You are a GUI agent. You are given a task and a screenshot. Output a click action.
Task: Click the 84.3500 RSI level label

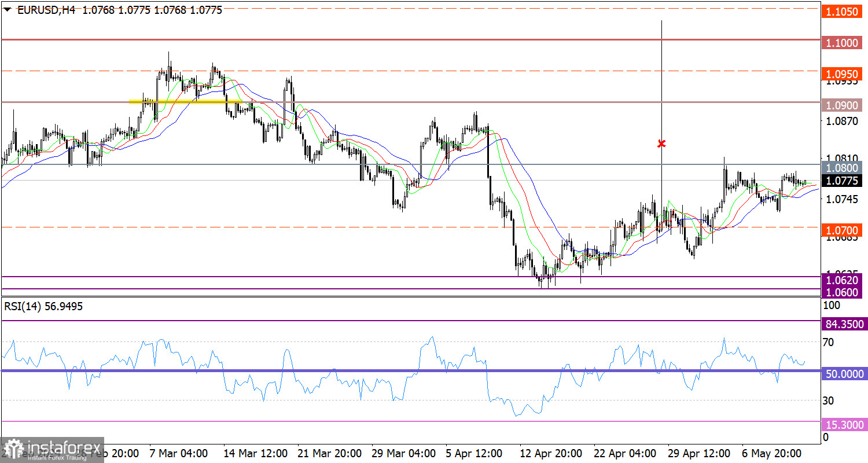(x=845, y=324)
